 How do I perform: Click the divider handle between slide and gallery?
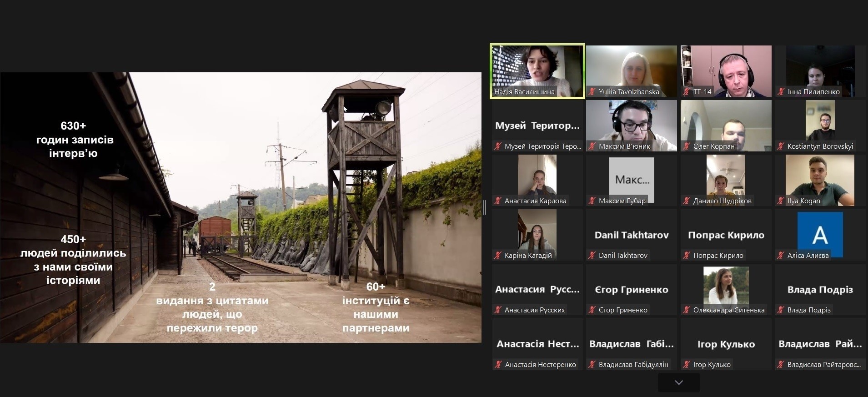pos(485,207)
